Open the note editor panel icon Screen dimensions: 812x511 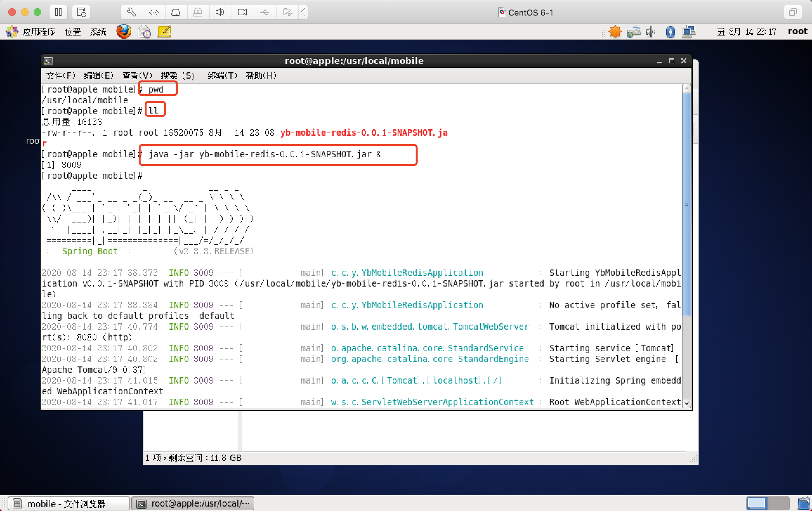click(x=165, y=32)
